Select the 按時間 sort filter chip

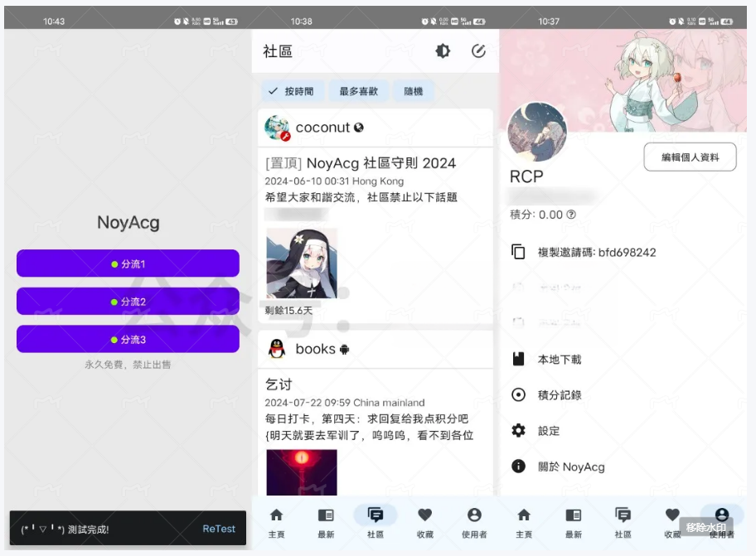(292, 91)
